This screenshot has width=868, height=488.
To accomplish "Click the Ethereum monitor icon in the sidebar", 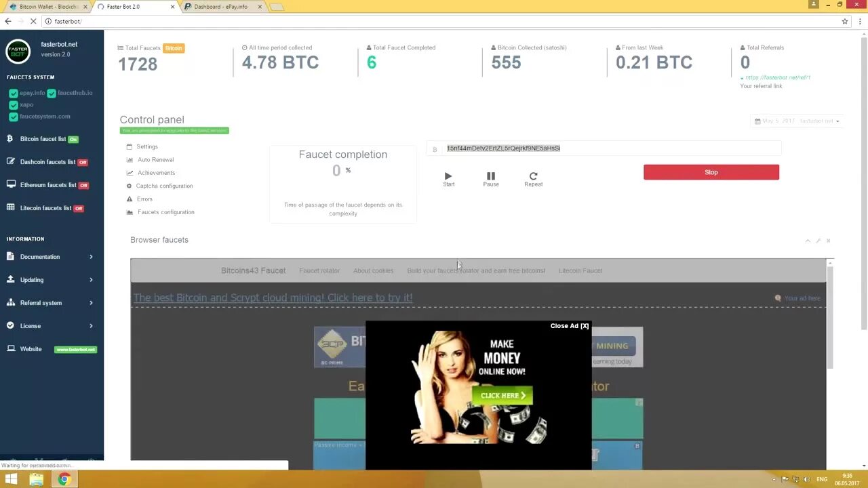I will 10,185.
